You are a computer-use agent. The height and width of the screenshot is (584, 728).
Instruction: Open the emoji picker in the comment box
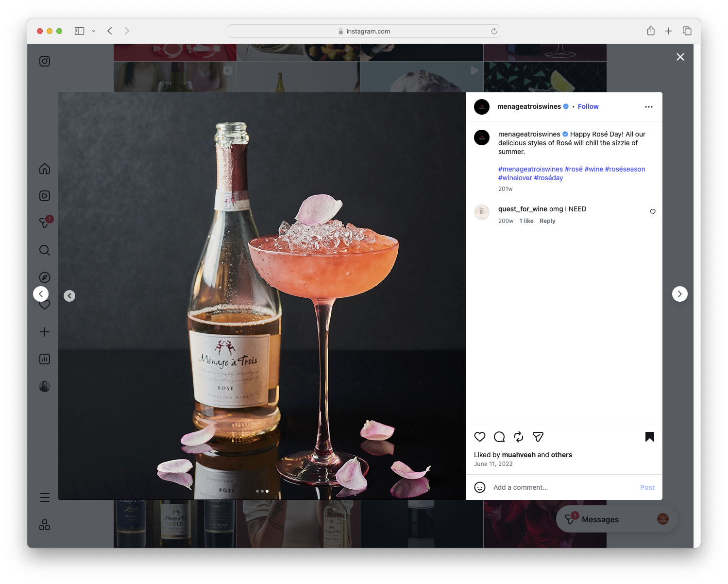pos(480,487)
